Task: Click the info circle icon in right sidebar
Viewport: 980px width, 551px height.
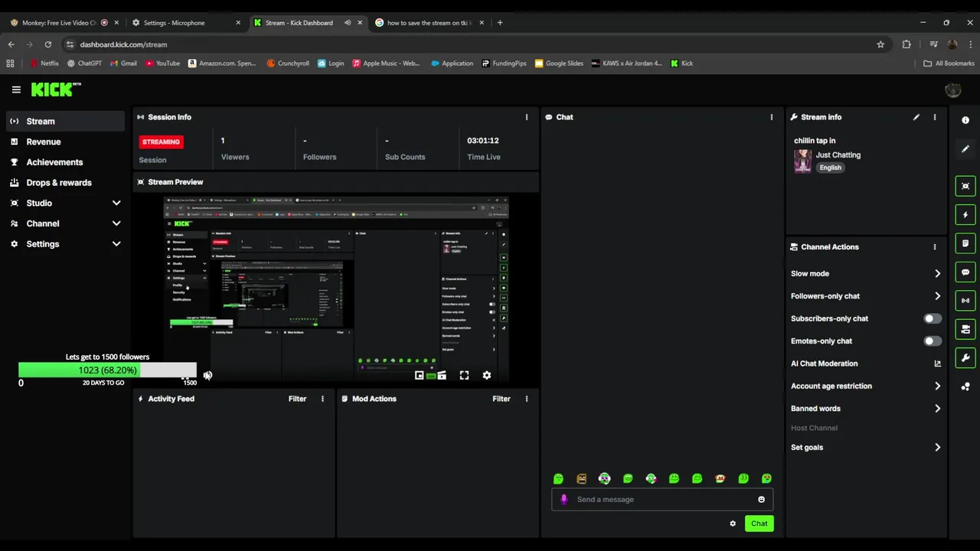Action: pyautogui.click(x=965, y=120)
